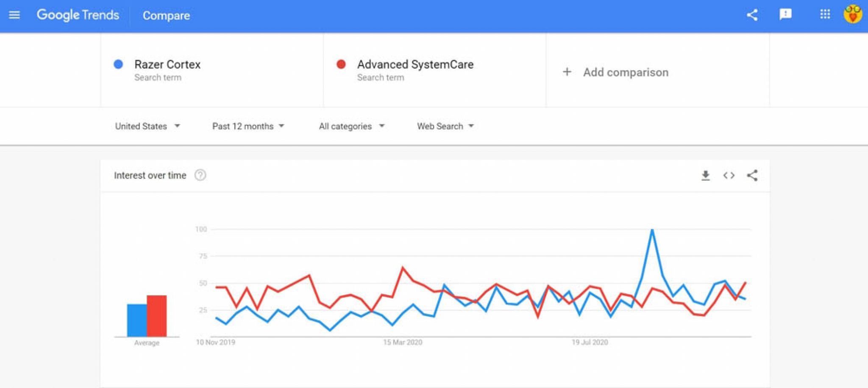The height and width of the screenshot is (388, 868).
Task: Expand the Past 12 months dropdown
Action: (x=248, y=126)
